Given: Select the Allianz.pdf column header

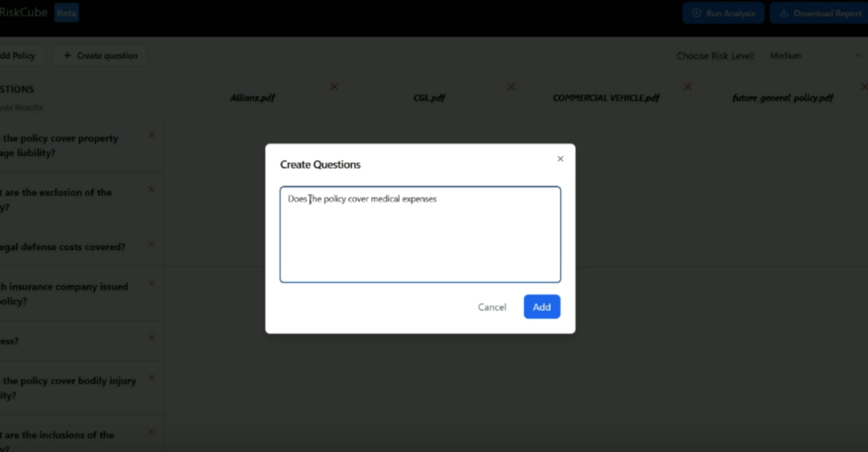Looking at the screenshot, I should [x=253, y=98].
